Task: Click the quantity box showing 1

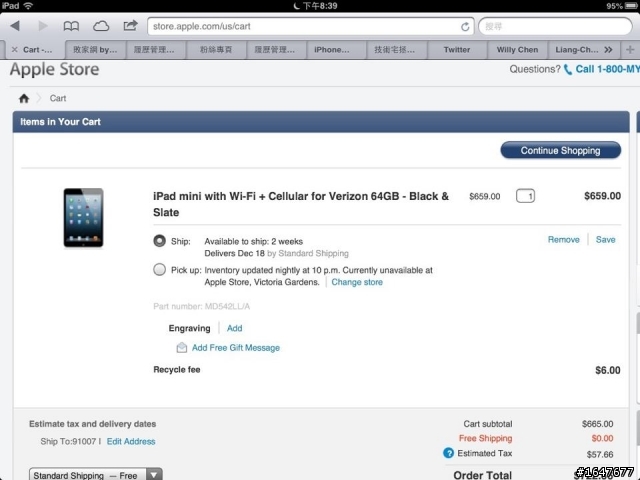Action: 525,196
